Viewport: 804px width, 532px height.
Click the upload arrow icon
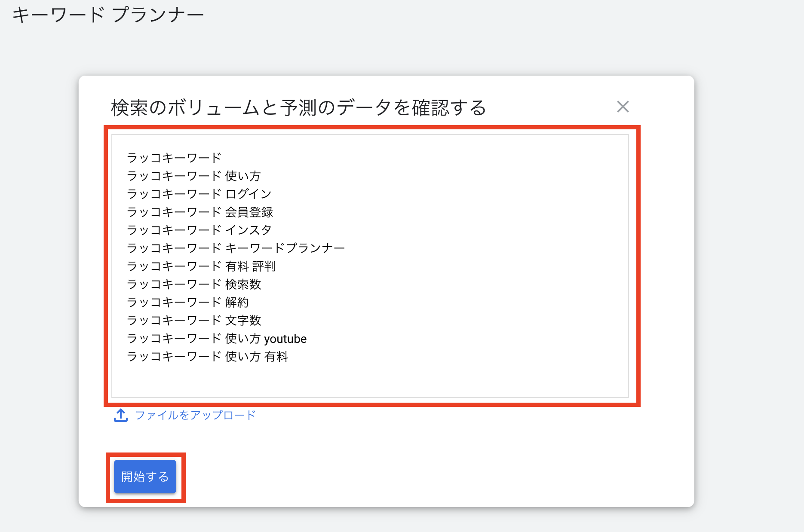click(x=121, y=415)
